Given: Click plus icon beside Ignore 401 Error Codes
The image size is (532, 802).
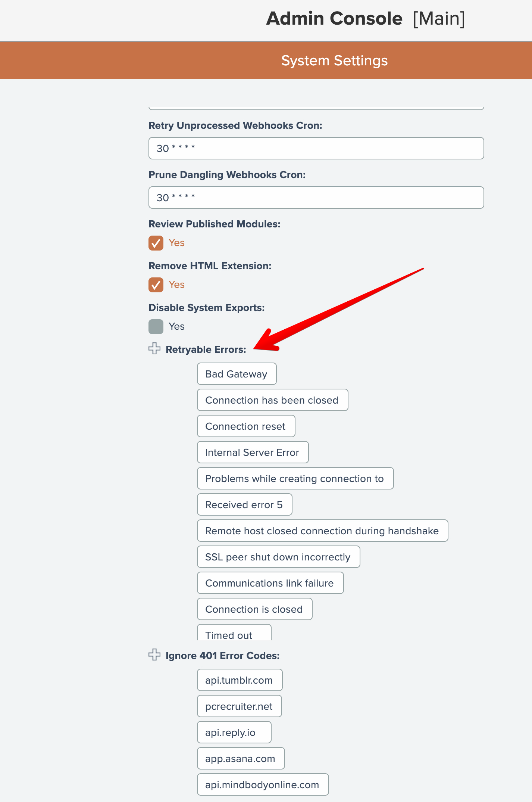Looking at the screenshot, I should (x=154, y=655).
